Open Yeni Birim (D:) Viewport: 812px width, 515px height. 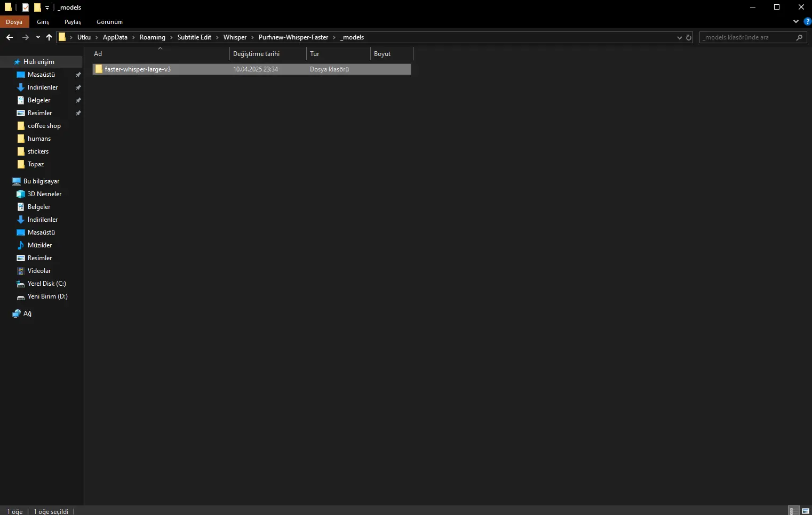(47, 296)
